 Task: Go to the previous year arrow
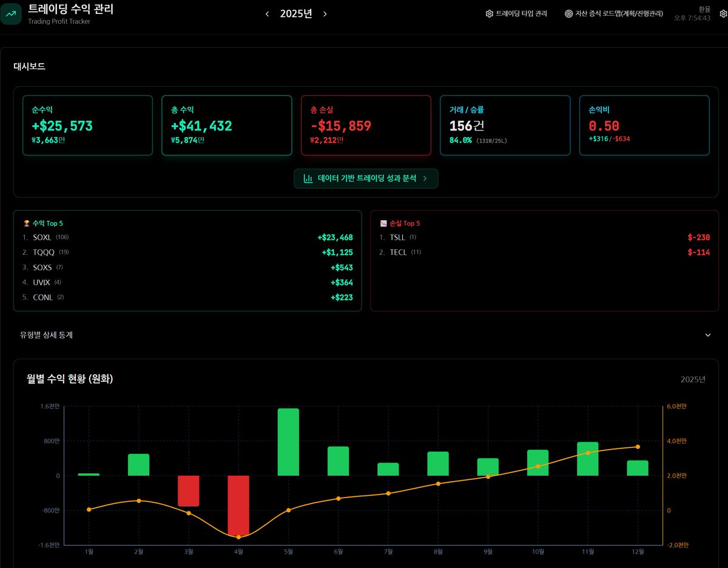(267, 14)
